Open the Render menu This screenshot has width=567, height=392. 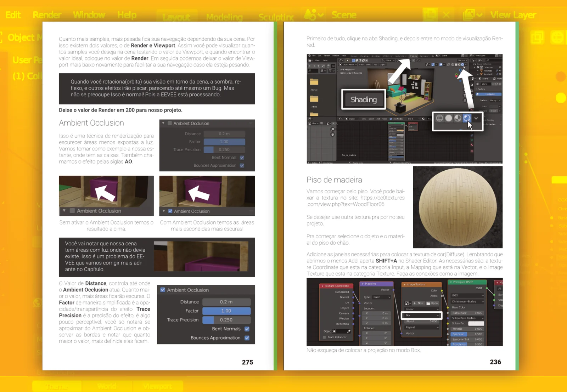point(47,15)
